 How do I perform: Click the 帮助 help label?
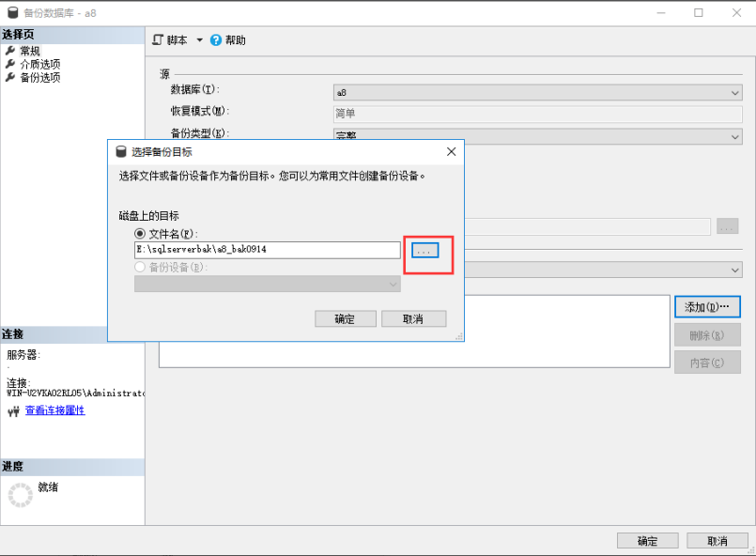236,40
